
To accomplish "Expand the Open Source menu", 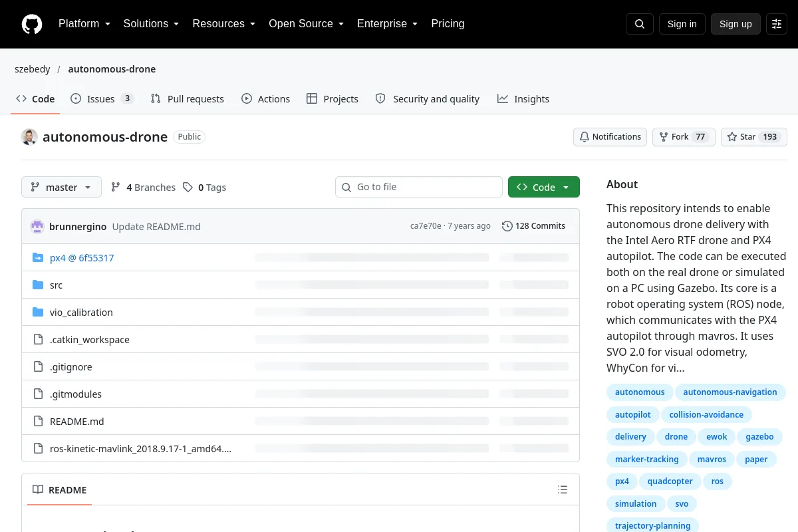I will [306, 24].
